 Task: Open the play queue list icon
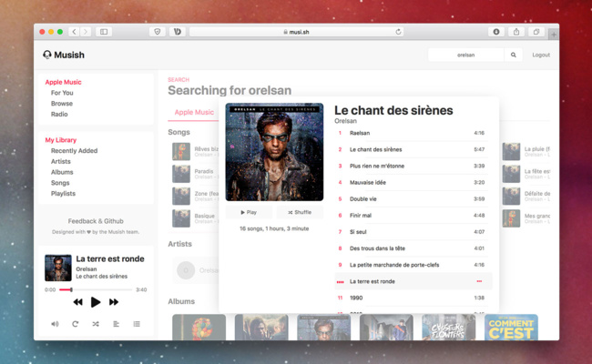click(x=137, y=324)
